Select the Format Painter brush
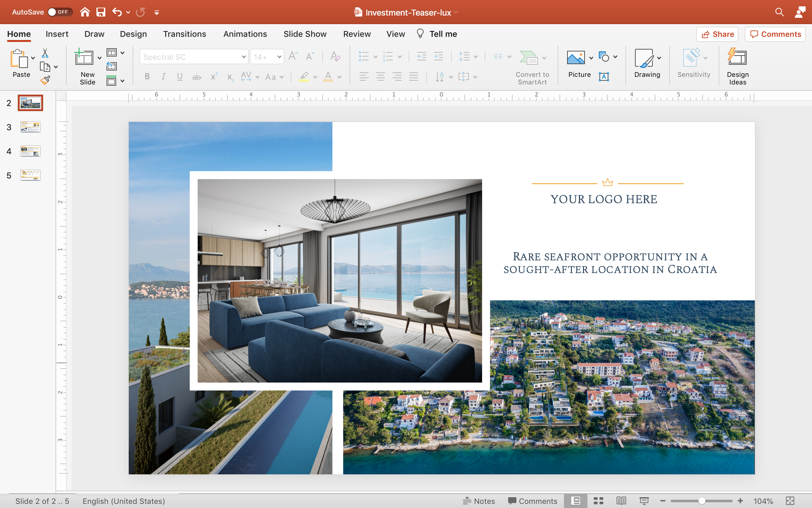This screenshot has height=508, width=812. 45,80
